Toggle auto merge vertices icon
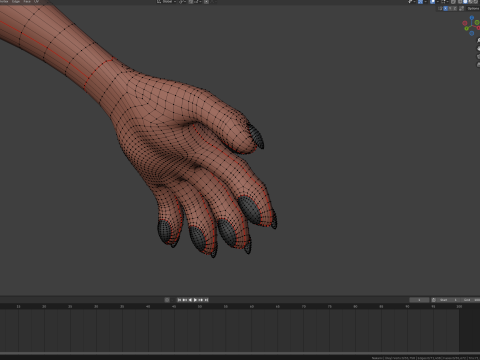The width and height of the screenshot is (480, 360). tap(461, 8)
